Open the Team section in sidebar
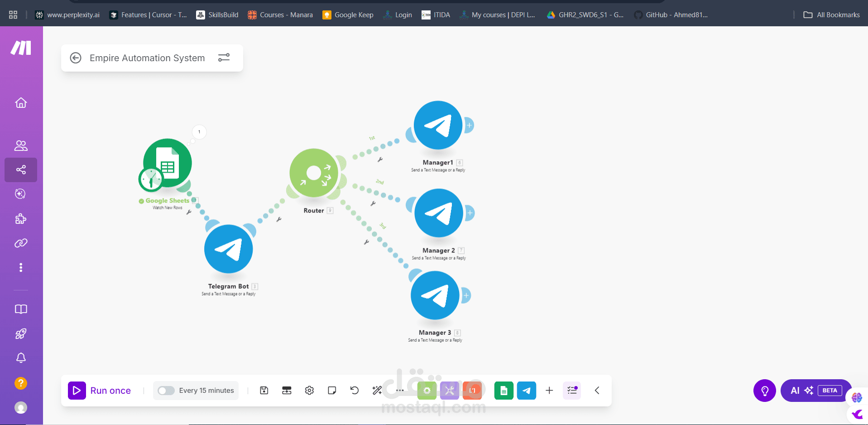This screenshot has height=425, width=868. click(x=21, y=145)
